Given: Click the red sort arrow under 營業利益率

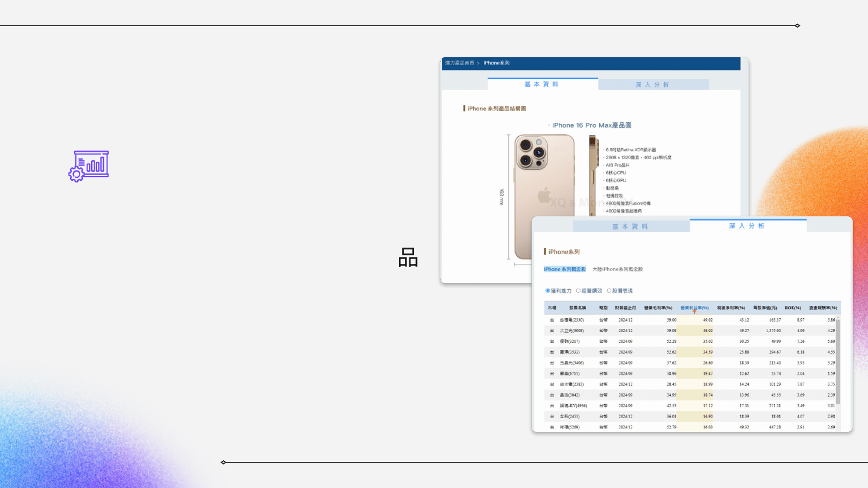Looking at the screenshot, I should coord(694,311).
